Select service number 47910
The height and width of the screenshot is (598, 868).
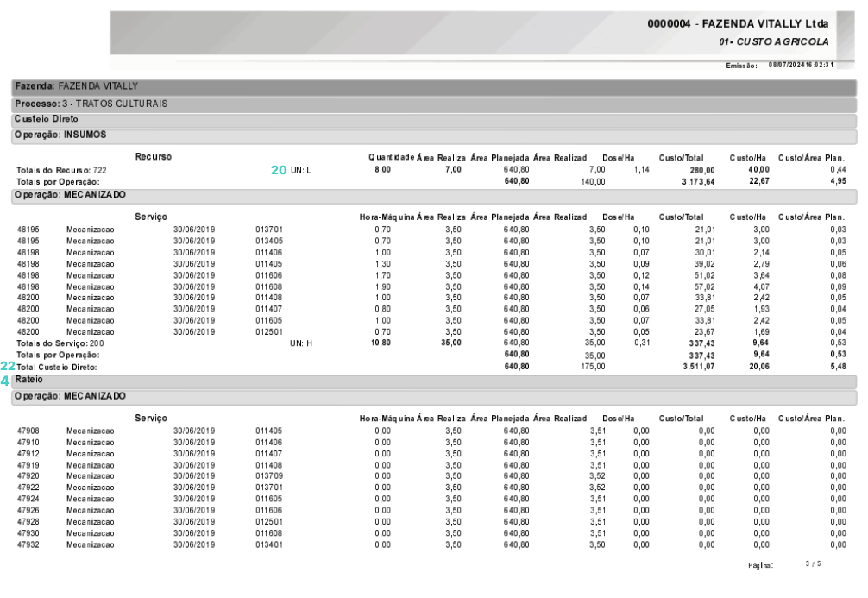(28, 443)
